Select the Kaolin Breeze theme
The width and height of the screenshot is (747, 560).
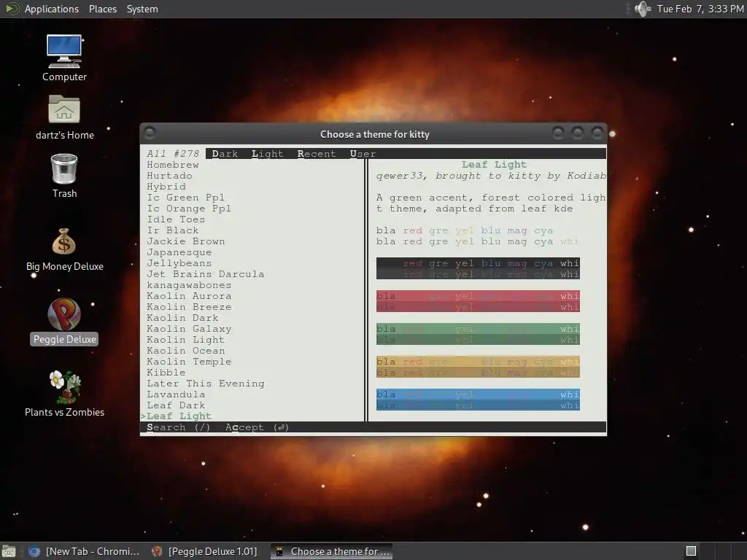[189, 307]
